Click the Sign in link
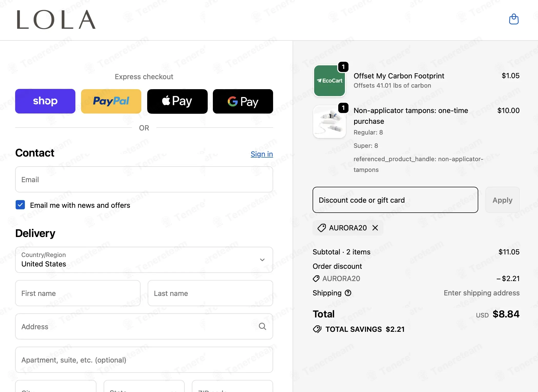 point(262,154)
